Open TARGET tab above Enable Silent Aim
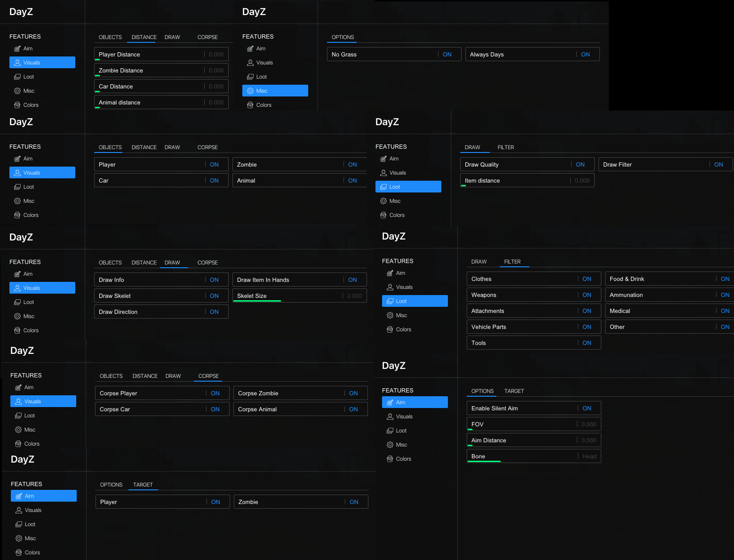 (x=514, y=391)
